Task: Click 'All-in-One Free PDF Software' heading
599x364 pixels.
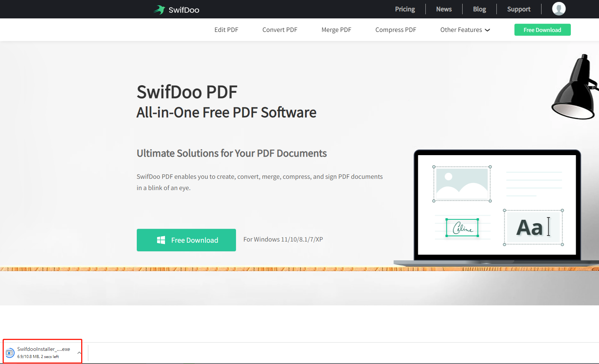Action: (226, 112)
